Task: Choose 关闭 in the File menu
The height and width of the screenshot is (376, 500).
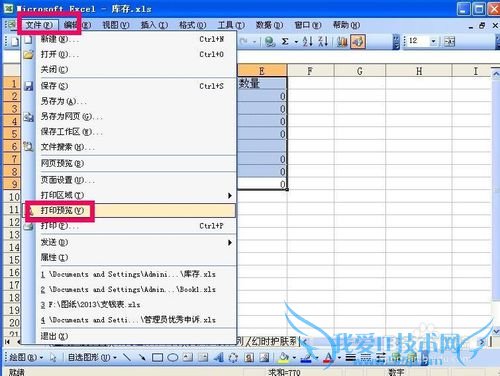Action: pos(129,69)
